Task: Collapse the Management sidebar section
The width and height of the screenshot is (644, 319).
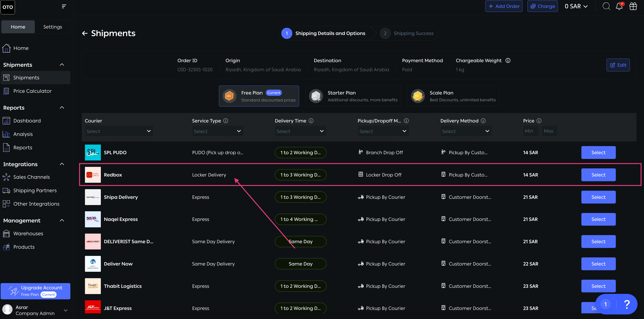Action: point(62,220)
